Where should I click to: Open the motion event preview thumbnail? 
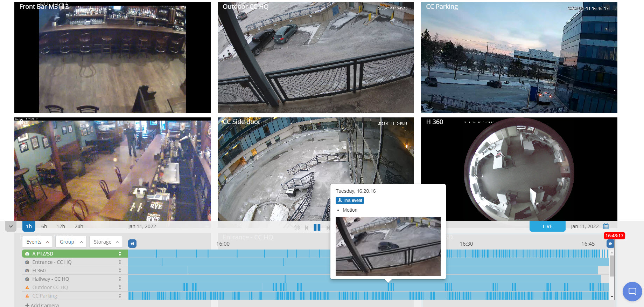point(388,246)
